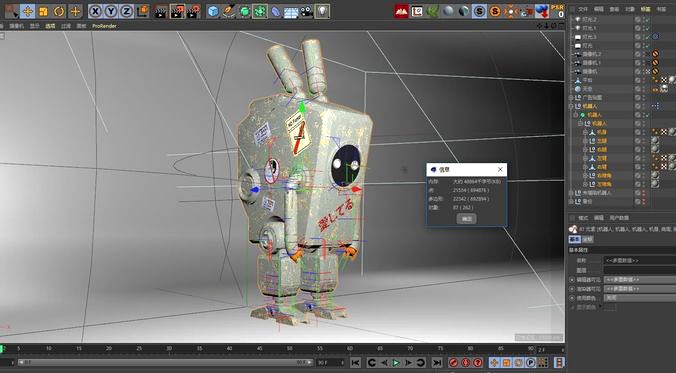Viewport: 676px width, 373px height.
Task: Click the orange S icon
Action: [x=495, y=11]
